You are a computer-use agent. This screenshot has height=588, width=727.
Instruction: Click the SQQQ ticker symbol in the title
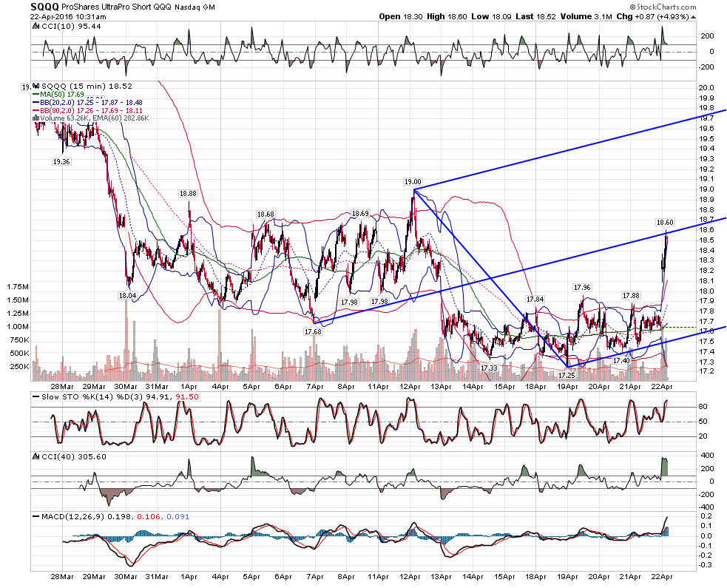[x=44, y=7]
